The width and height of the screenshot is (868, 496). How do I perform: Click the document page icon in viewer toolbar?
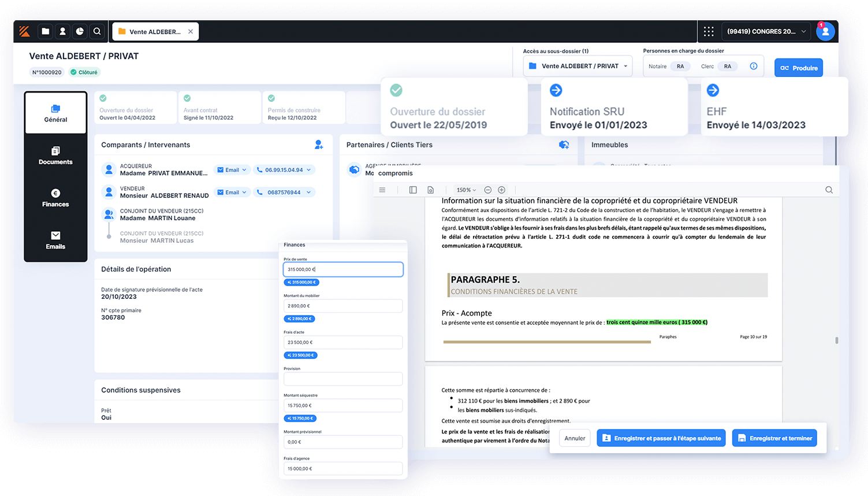click(430, 190)
